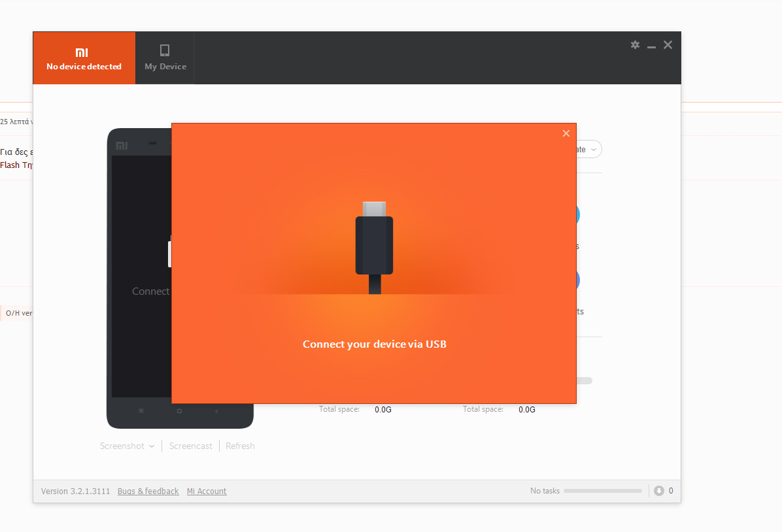This screenshot has width=782, height=532.
Task: Open the downloads icon in status bar
Action: coord(659,491)
